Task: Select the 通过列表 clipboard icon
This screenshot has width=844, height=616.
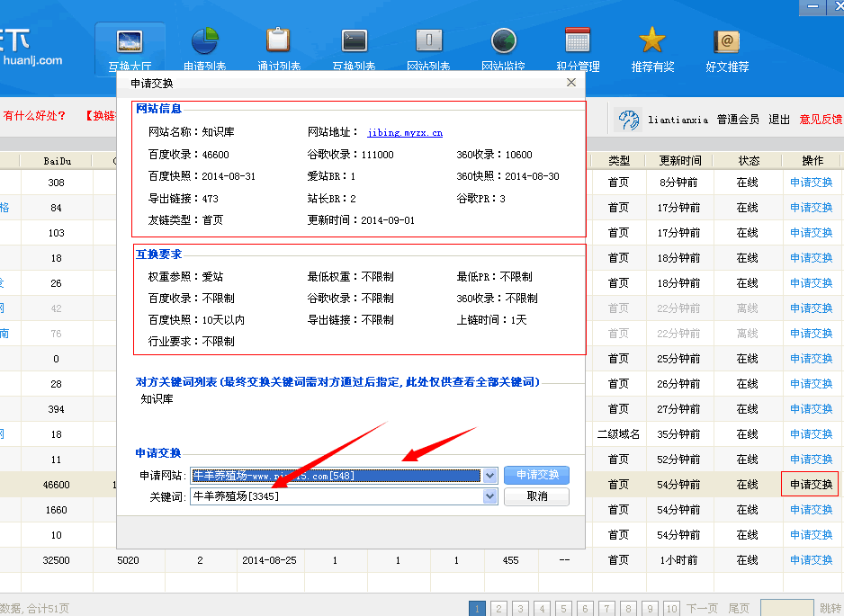Action: (x=279, y=43)
